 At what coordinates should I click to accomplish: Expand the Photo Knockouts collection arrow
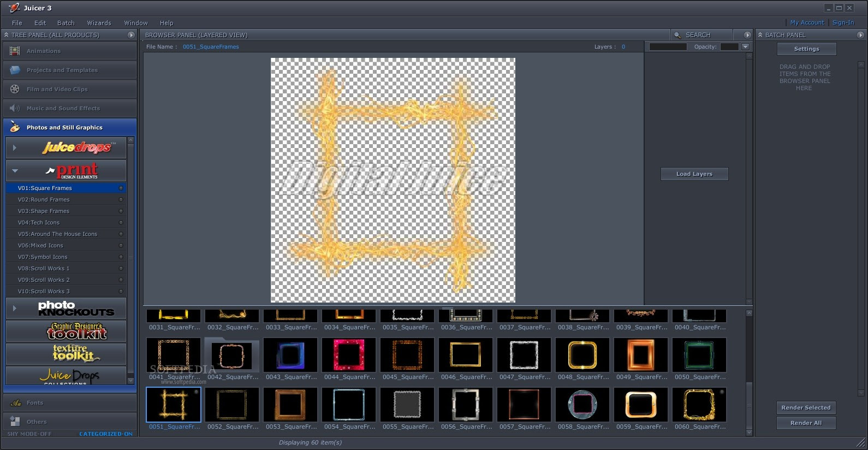click(x=15, y=308)
